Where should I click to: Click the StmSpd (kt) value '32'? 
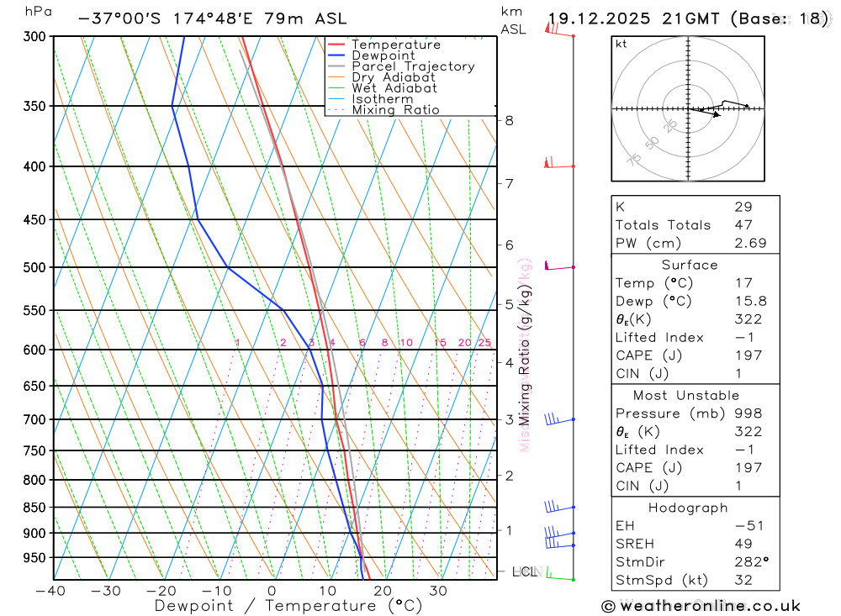(x=743, y=581)
